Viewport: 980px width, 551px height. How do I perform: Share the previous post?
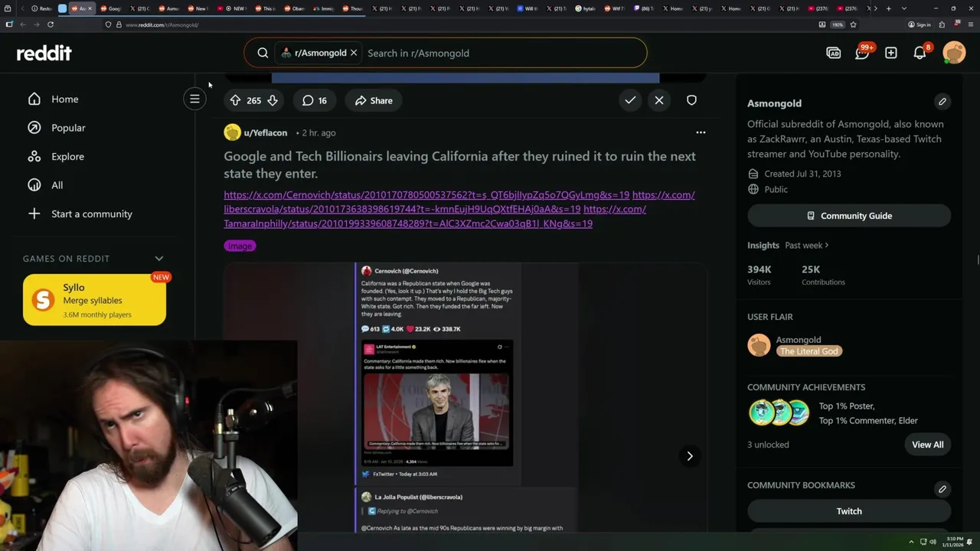click(374, 100)
